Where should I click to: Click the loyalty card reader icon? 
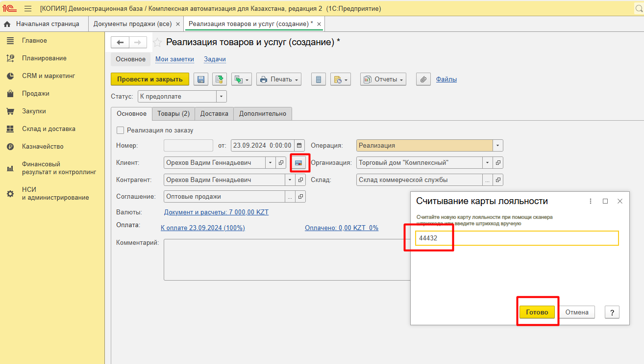point(298,163)
